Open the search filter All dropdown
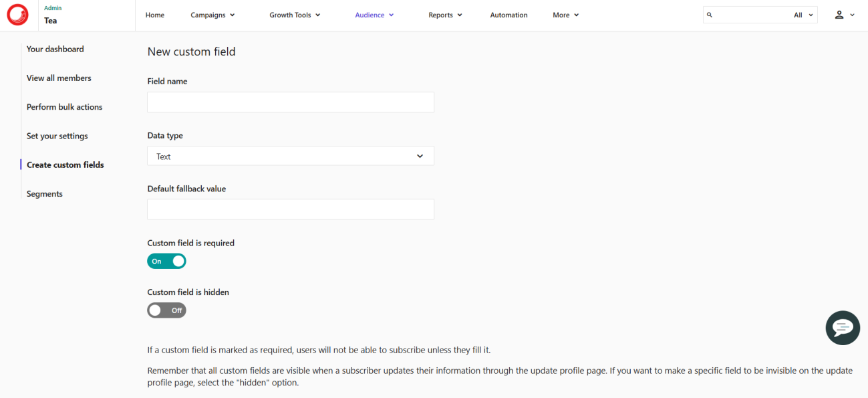 (804, 15)
